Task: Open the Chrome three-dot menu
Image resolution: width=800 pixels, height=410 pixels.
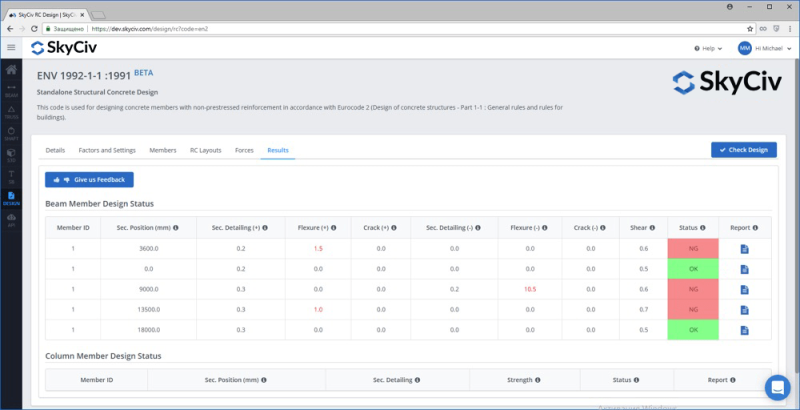Action: coord(790,29)
